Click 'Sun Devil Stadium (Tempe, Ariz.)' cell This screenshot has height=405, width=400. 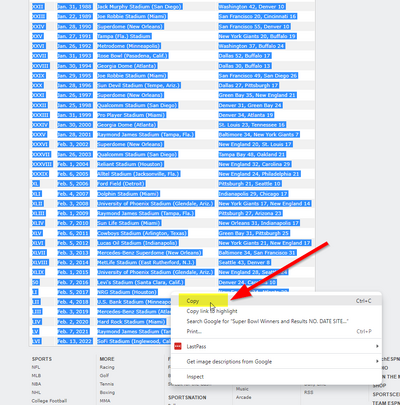pos(139,85)
